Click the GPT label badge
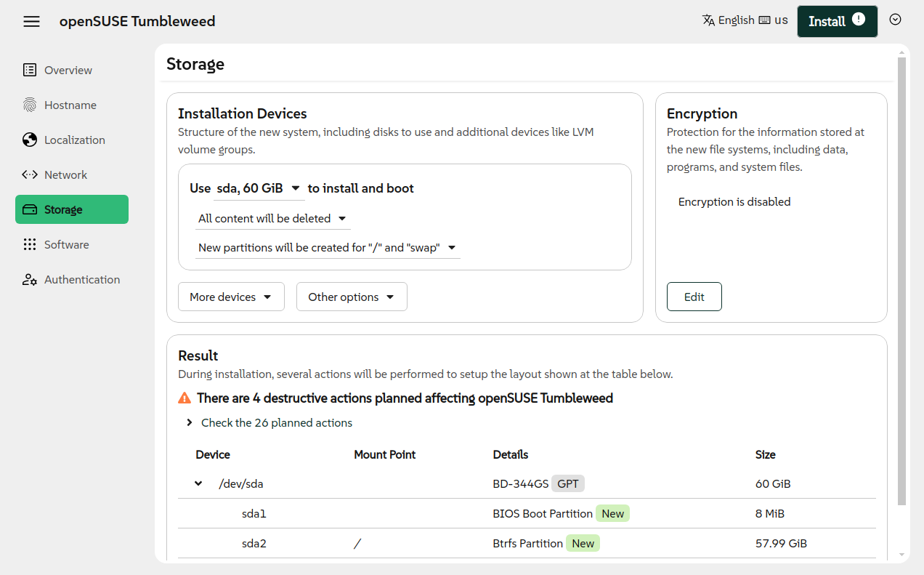The image size is (924, 575). [568, 483]
